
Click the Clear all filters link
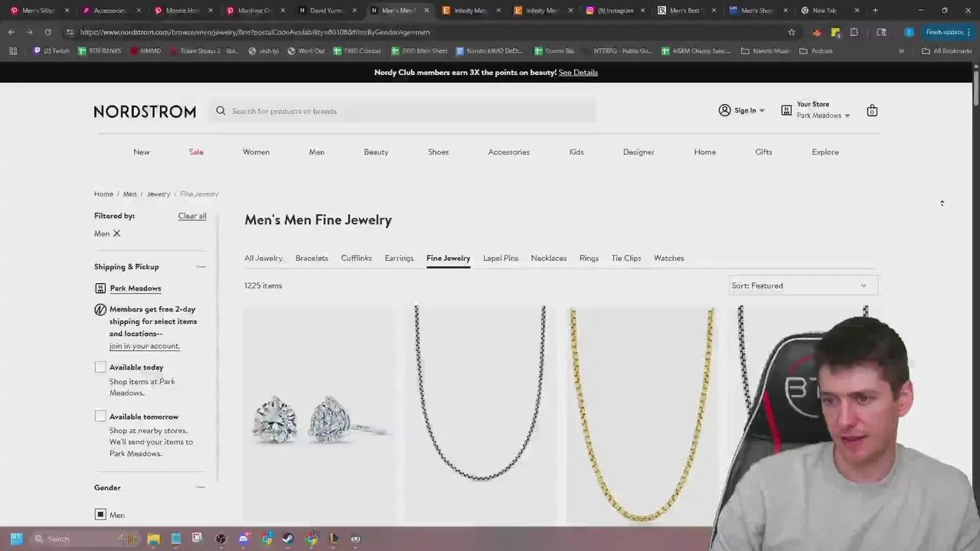(x=192, y=216)
